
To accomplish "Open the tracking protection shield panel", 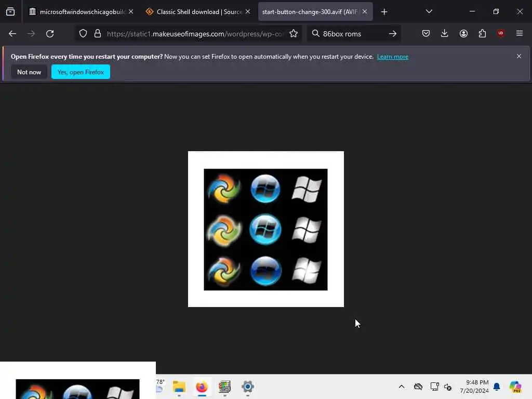I will (83, 34).
